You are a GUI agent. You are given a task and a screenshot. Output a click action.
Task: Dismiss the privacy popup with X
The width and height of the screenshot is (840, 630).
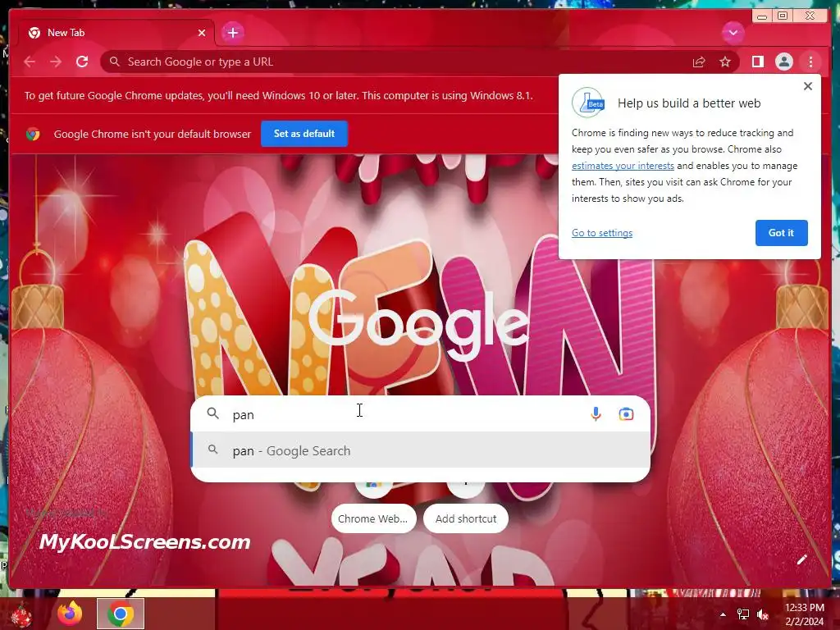click(808, 86)
